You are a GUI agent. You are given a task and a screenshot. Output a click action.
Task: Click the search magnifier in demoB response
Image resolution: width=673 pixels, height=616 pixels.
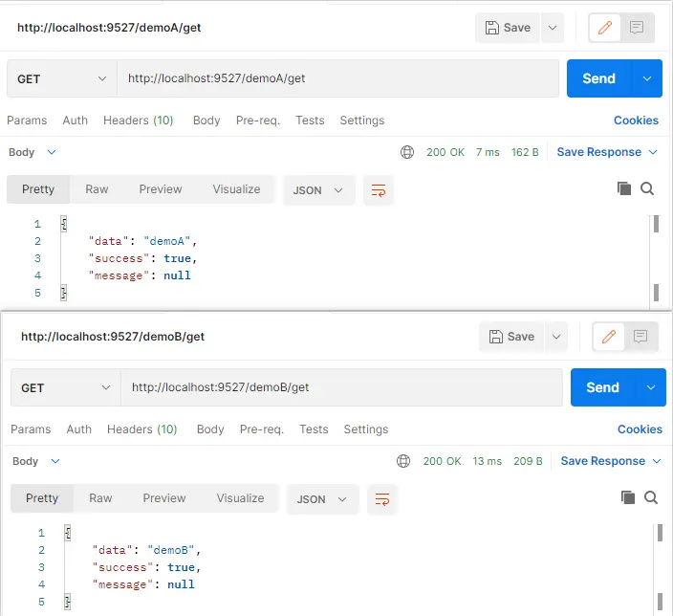651,497
